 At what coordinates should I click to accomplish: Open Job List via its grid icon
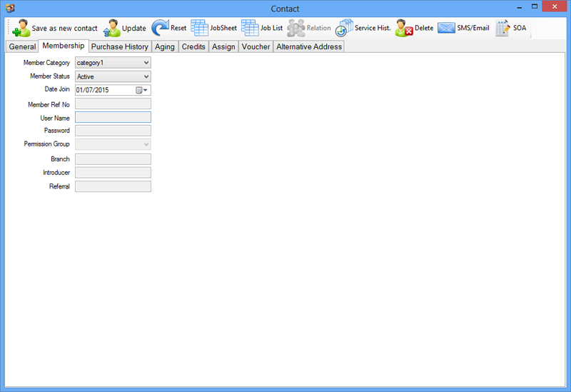(250, 28)
